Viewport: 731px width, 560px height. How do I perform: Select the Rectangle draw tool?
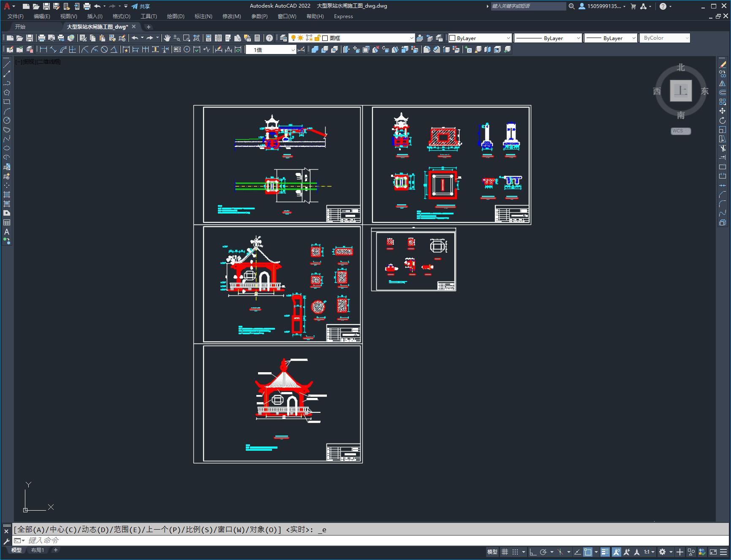point(7,102)
